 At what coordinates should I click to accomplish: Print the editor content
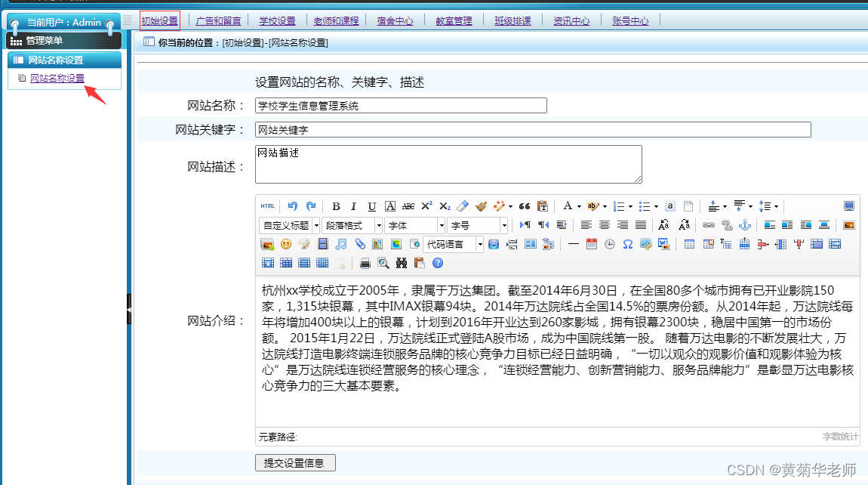point(365,264)
